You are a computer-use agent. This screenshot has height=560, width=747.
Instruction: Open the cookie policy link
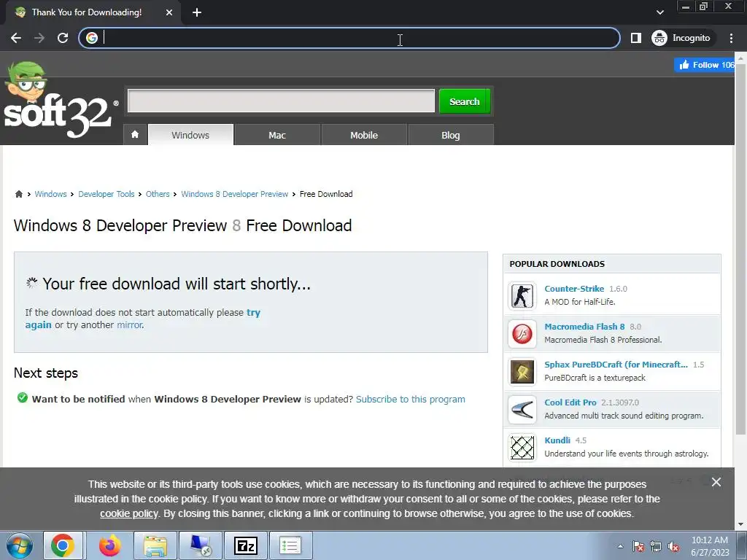128,514
